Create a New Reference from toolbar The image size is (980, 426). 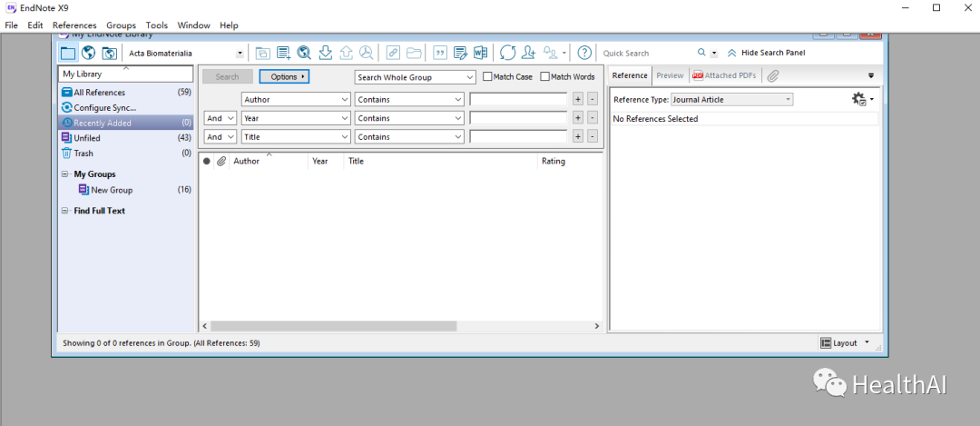pyautogui.click(x=284, y=54)
